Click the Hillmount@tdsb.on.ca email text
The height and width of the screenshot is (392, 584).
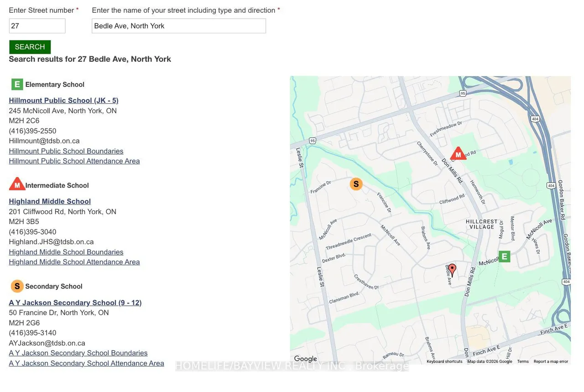tap(44, 141)
